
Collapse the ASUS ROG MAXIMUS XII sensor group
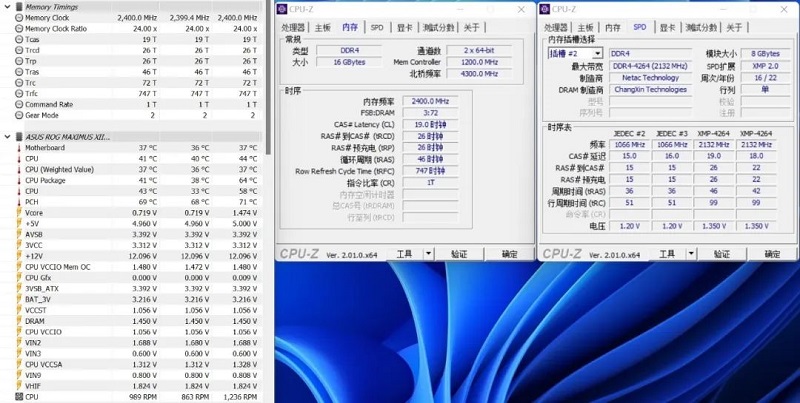[x=7, y=137]
